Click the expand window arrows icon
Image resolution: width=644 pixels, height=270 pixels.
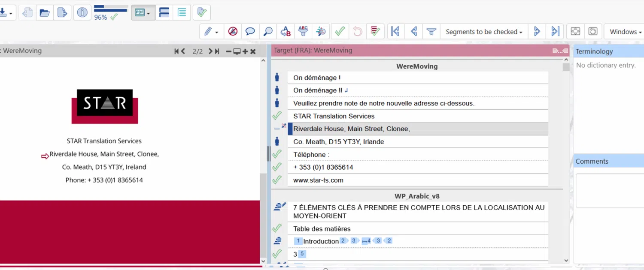575,31
